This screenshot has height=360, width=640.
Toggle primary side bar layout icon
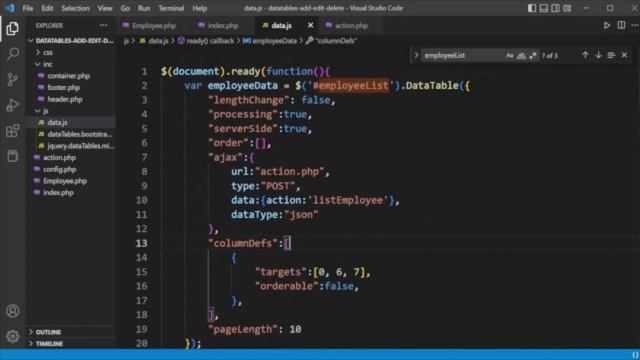point(532,8)
